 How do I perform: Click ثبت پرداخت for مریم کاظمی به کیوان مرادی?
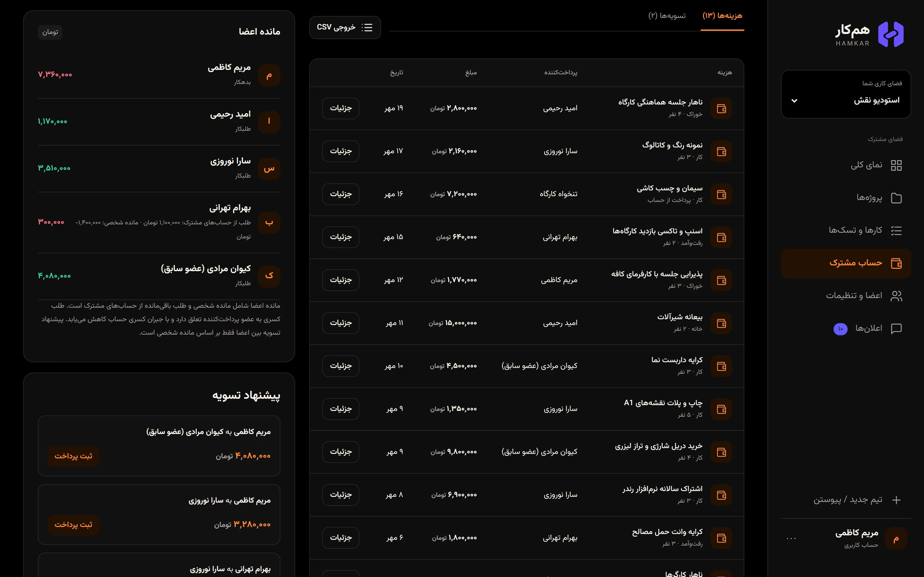tap(73, 456)
